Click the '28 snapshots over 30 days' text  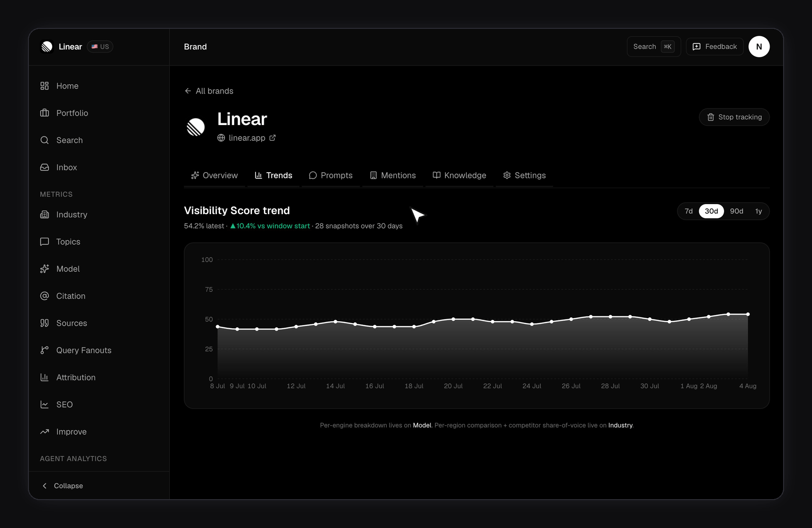[359, 226]
